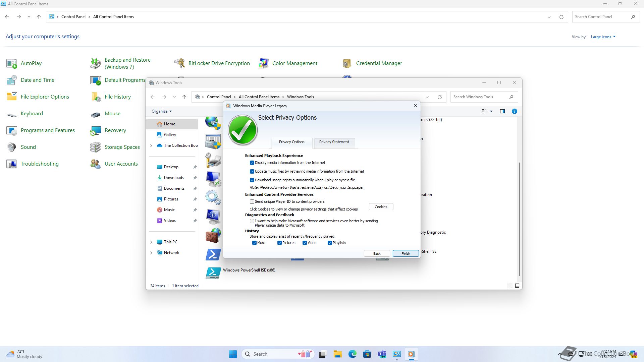Open Storage Spaces
The width and height of the screenshot is (644, 362).
115,147
